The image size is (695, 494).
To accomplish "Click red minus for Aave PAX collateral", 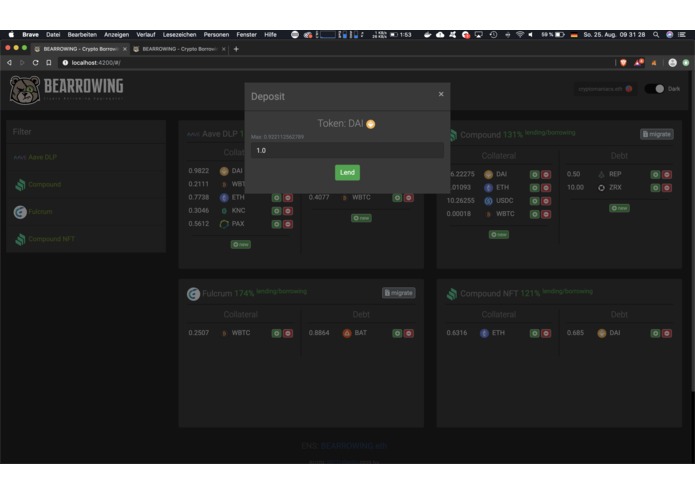I will [288, 224].
